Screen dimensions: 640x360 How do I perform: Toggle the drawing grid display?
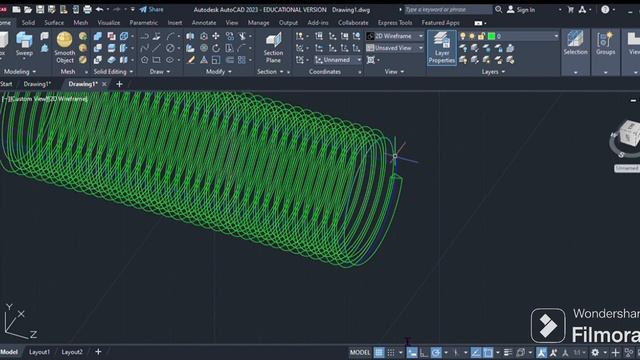pos(379,352)
